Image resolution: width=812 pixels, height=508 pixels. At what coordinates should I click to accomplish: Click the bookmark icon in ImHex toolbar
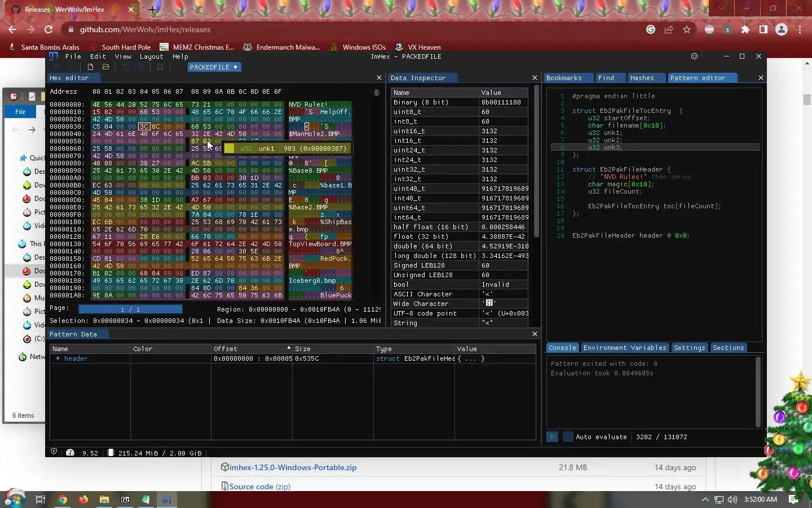(x=160, y=67)
